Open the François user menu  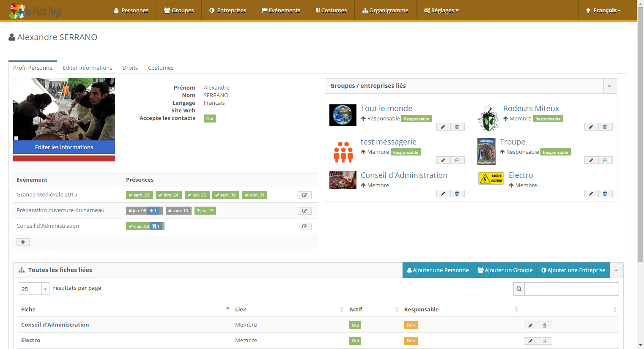pos(603,10)
